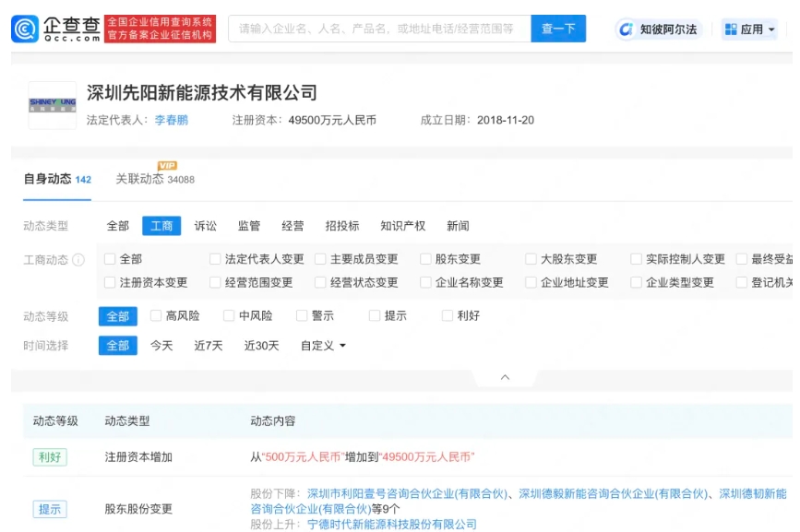The height and width of the screenshot is (532, 800).
Task: Open the 知彼阿尔法 assistant icon
Action: 626,30
